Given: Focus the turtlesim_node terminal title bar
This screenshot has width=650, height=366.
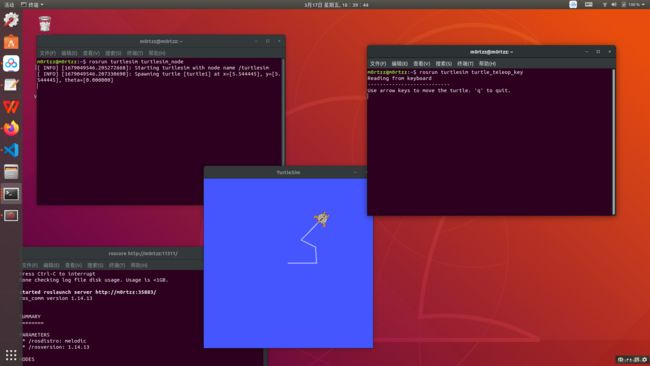Looking at the screenshot, I should (161, 41).
